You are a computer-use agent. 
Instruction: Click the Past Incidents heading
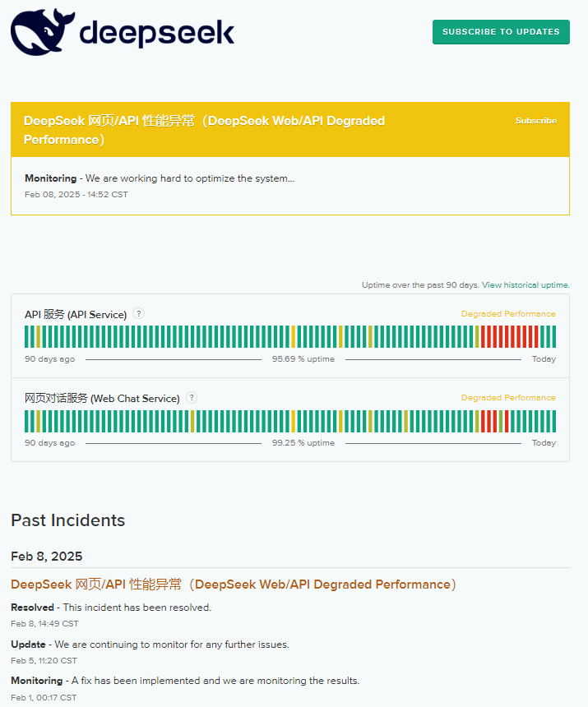pos(68,520)
